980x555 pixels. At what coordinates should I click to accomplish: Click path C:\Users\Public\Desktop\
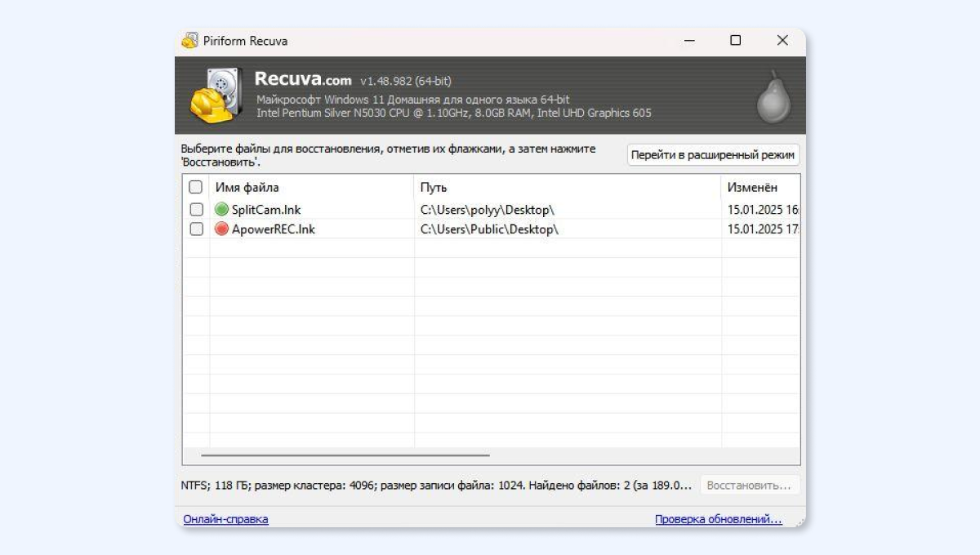[489, 229]
